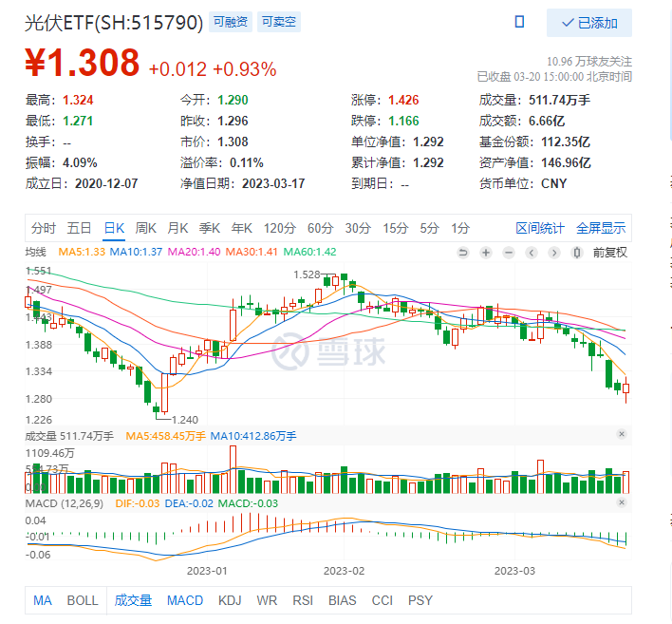Click the 溢价率 0.11% value
Image resolution: width=672 pixels, height=624 pixels.
247,162
